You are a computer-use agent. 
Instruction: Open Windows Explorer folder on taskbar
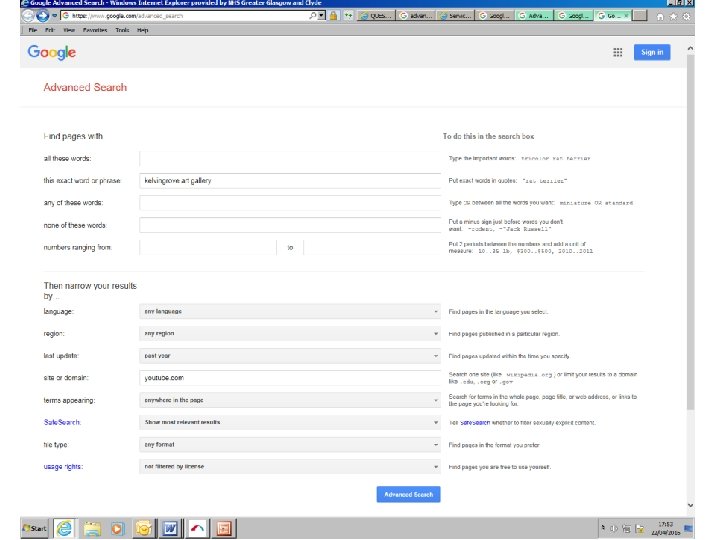tap(92, 529)
